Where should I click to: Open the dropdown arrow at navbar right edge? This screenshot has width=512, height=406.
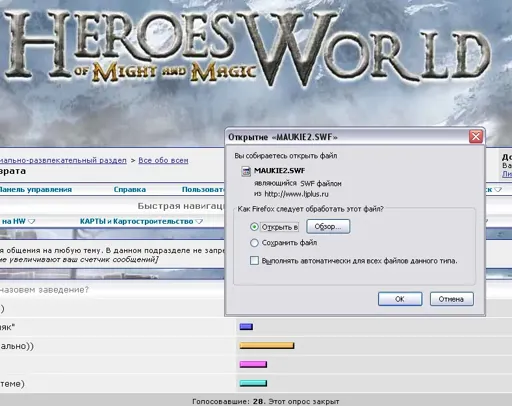[498, 190]
